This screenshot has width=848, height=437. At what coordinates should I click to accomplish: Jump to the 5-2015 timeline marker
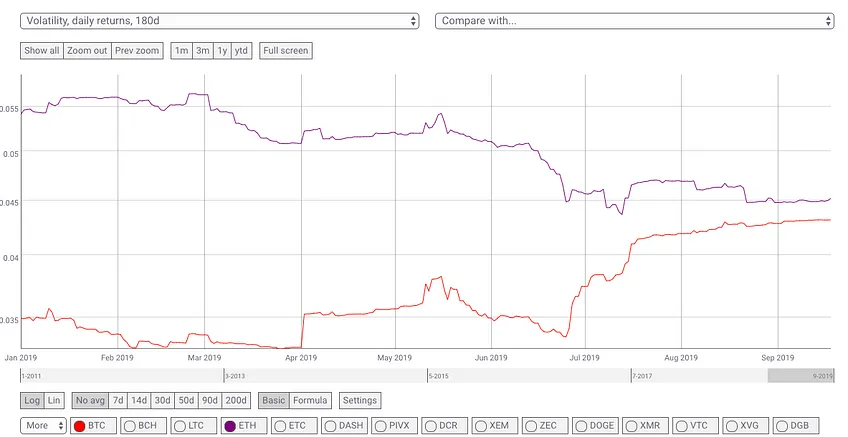click(439, 376)
